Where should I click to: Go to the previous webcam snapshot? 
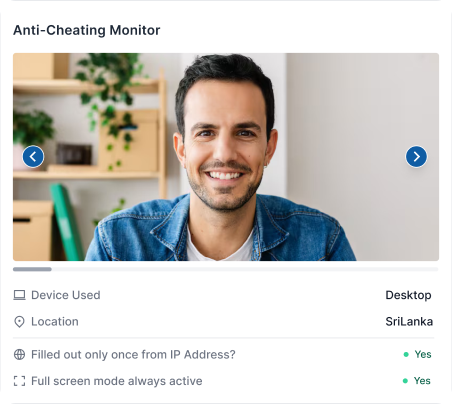(x=33, y=156)
